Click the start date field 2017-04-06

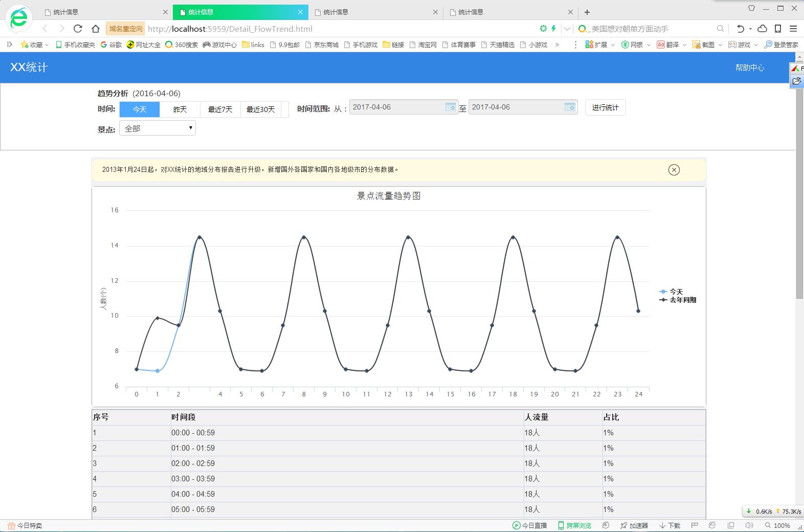coord(404,107)
